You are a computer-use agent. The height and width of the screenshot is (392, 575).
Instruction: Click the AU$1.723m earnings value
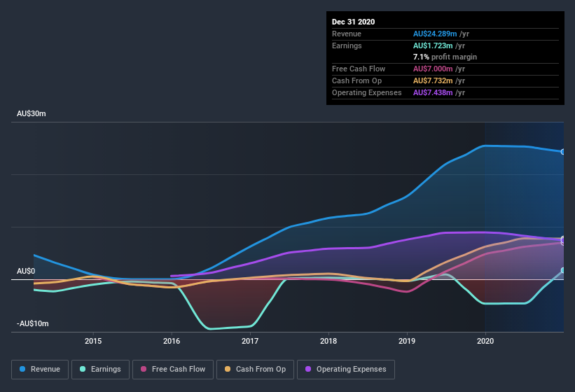point(433,45)
